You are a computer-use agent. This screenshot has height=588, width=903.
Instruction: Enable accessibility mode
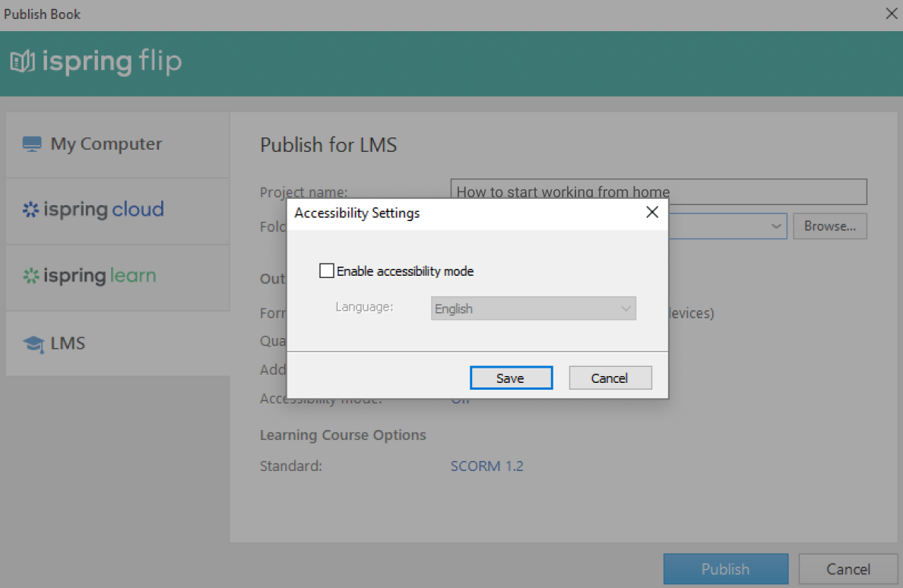[327, 270]
